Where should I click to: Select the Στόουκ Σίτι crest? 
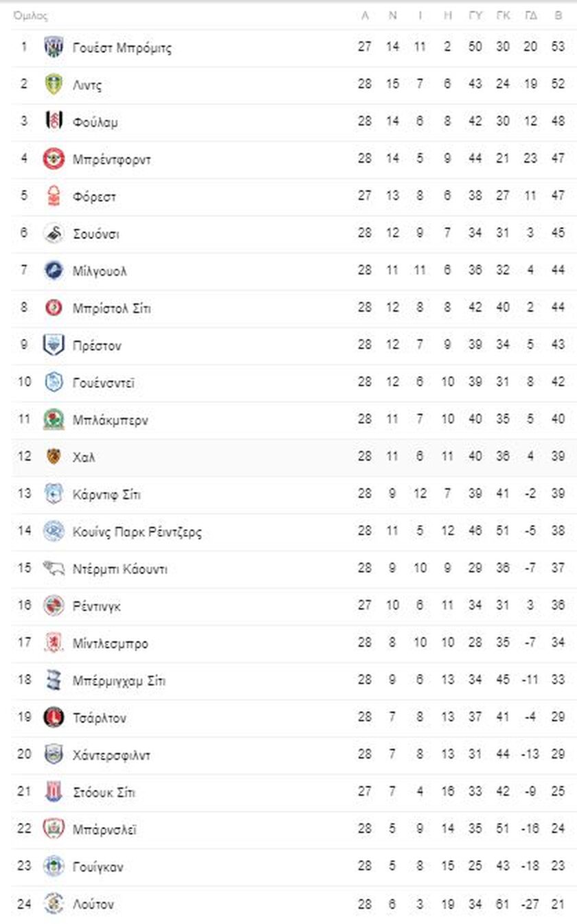pos(54,792)
